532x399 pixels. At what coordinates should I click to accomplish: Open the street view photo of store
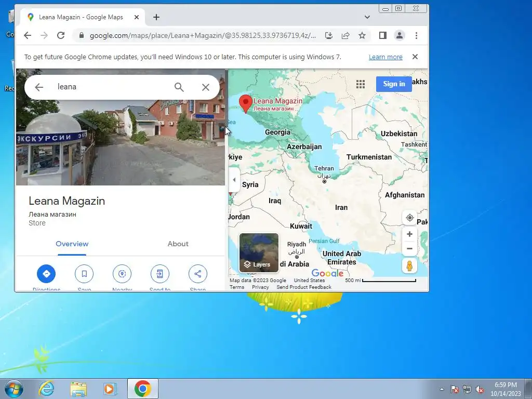[x=121, y=142]
